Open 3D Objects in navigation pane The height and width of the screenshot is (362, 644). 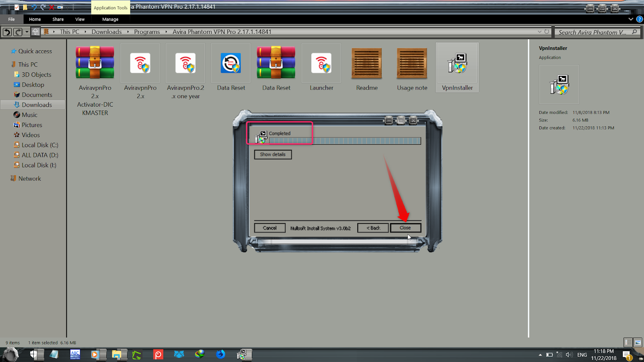35,74
